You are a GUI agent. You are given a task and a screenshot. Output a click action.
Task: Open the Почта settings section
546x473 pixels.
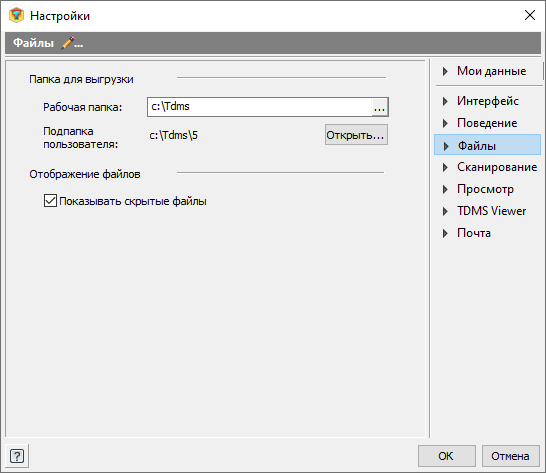pyautogui.click(x=474, y=233)
